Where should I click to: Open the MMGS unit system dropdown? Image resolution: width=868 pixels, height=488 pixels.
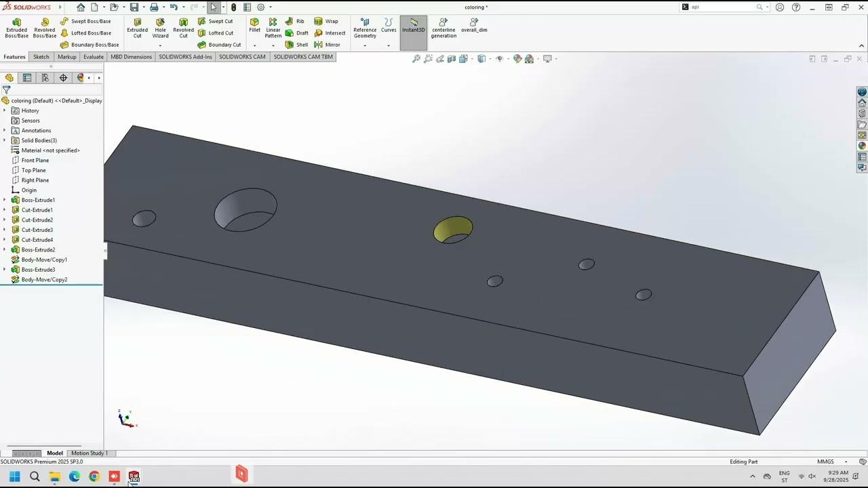(x=846, y=462)
